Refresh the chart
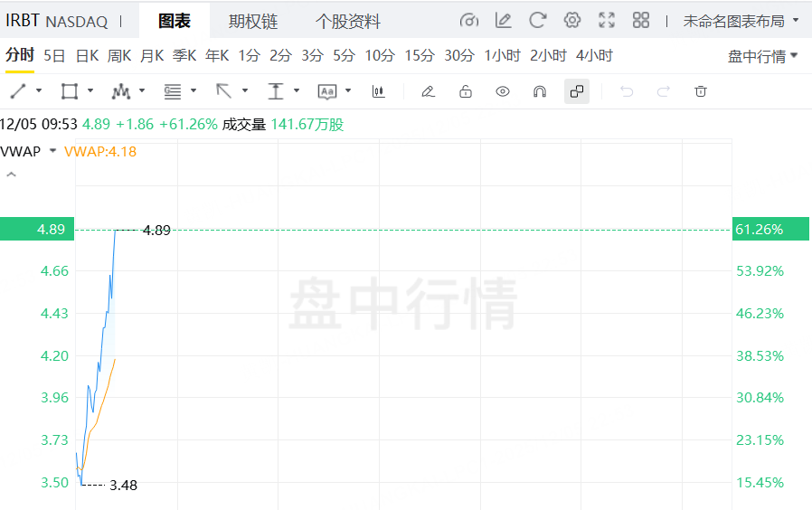The width and height of the screenshot is (812, 510). (537, 21)
